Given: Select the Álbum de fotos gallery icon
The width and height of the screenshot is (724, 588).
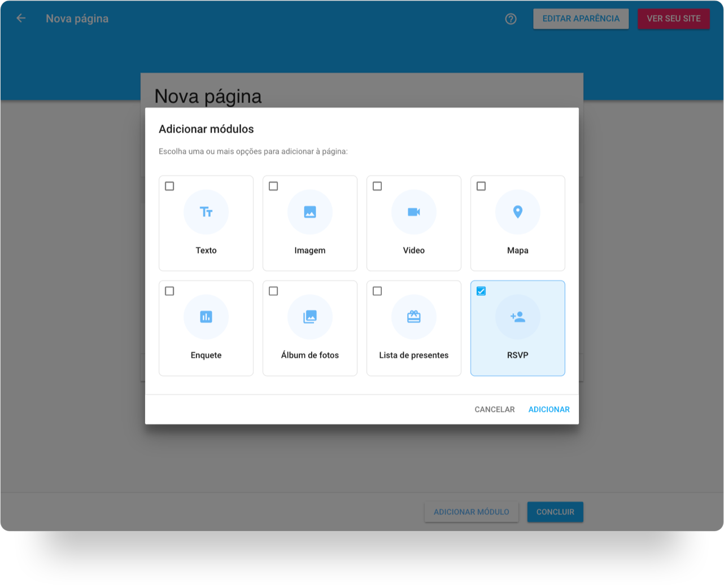Looking at the screenshot, I should coord(310,317).
